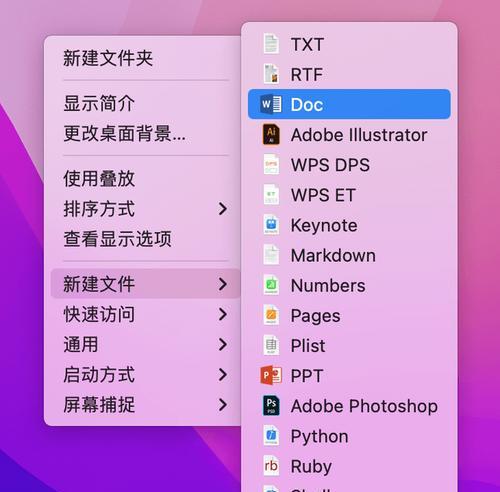Open the 排序方式 menu entry

pos(142,209)
